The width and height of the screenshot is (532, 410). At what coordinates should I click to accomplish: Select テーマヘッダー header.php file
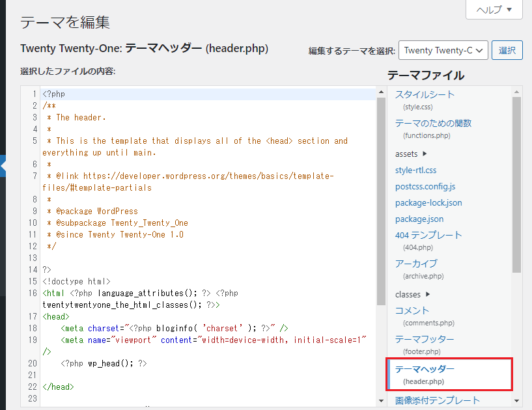tap(425, 369)
